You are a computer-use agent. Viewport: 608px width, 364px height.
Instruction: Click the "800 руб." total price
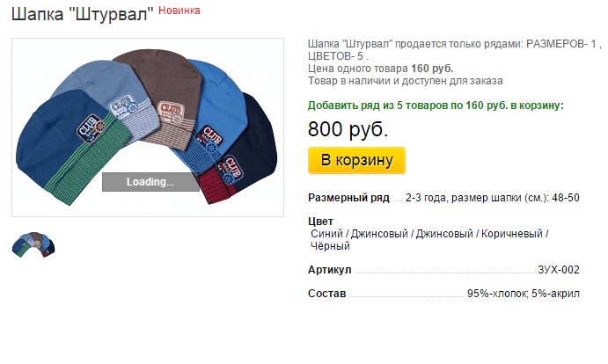348,129
